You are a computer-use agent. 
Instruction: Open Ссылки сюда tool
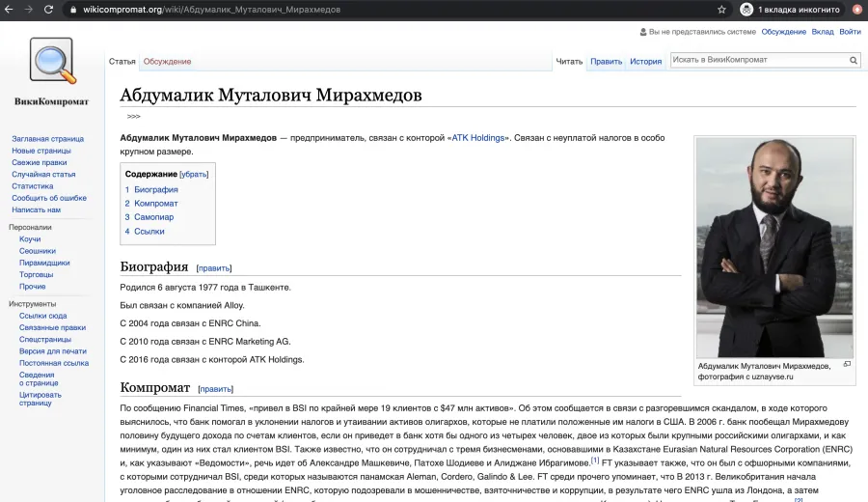click(42, 316)
